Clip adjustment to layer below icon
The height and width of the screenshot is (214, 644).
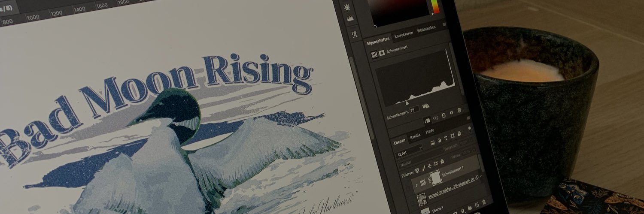click(x=427, y=121)
